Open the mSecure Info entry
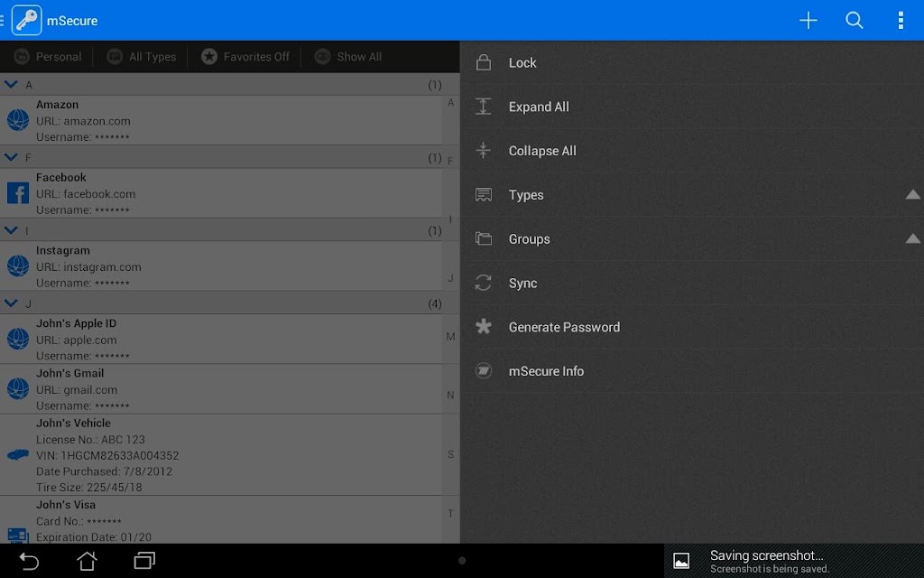Screen dimensions: 924x578 coord(692,371)
